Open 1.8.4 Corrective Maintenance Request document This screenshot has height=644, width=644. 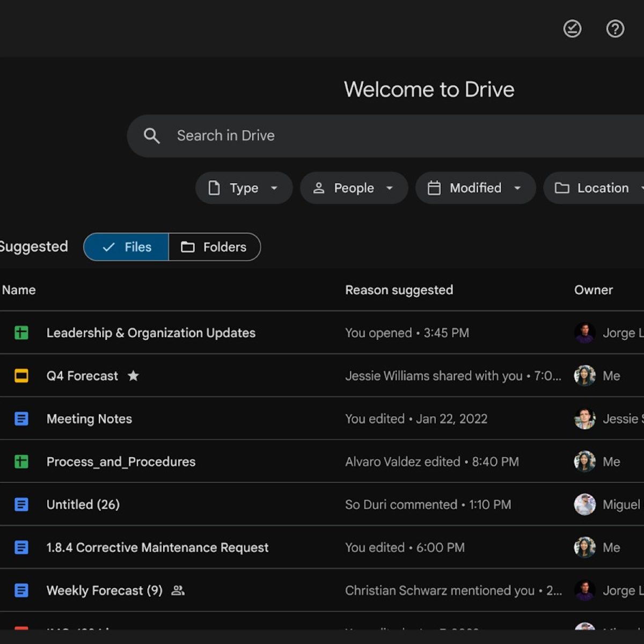pos(157,547)
